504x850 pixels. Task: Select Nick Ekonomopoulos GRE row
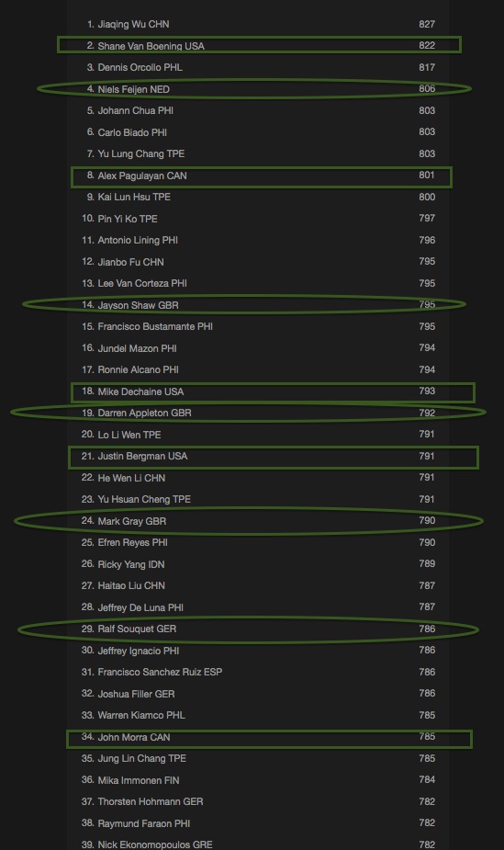click(261, 844)
